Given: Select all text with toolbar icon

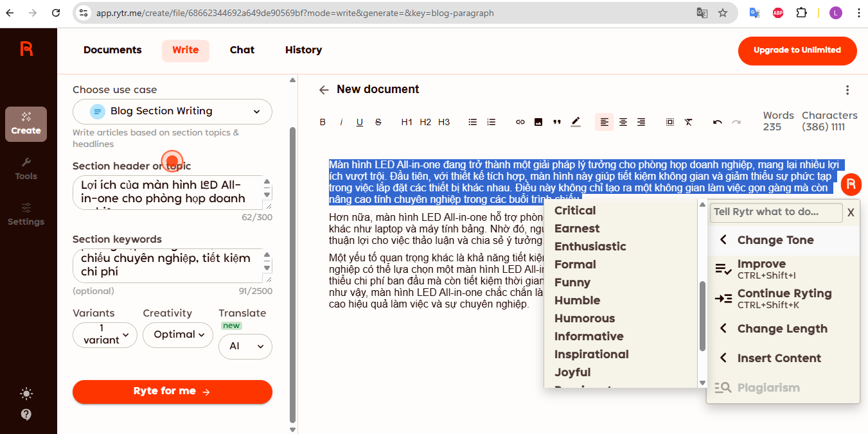Looking at the screenshot, I should 670,122.
